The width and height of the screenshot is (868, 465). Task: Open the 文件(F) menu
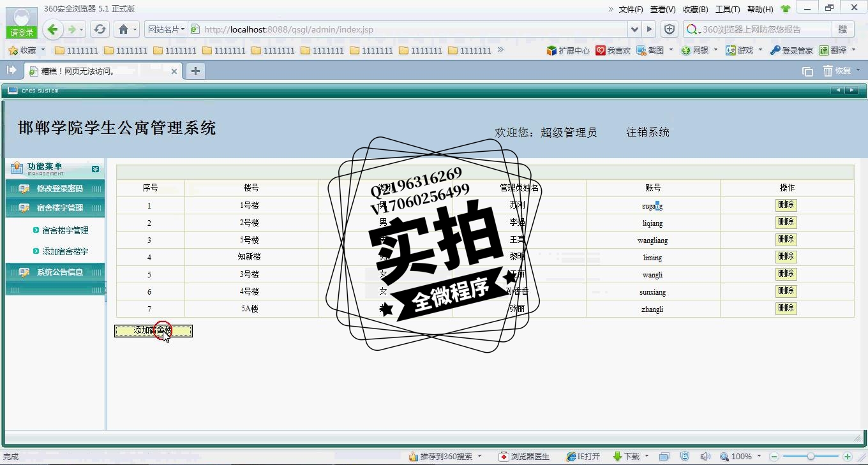pos(631,9)
